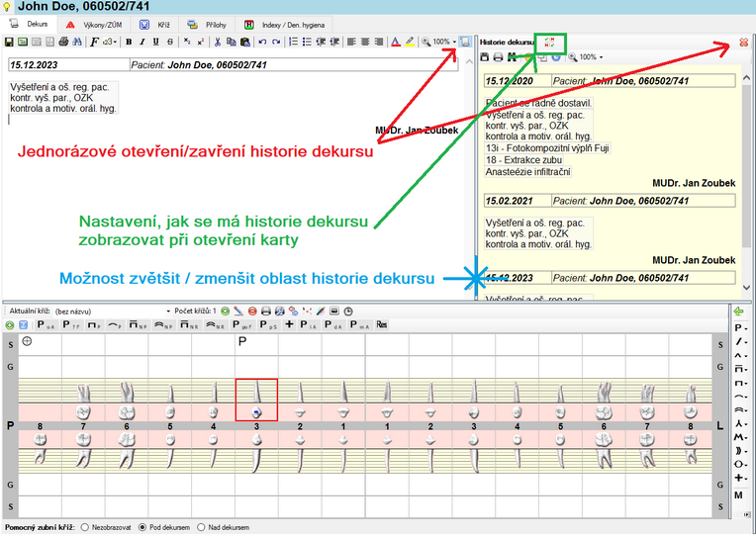Select history entry '18 - Extrakce zubu'
Image resolution: width=756 pixels, height=536 pixels.
[524, 160]
